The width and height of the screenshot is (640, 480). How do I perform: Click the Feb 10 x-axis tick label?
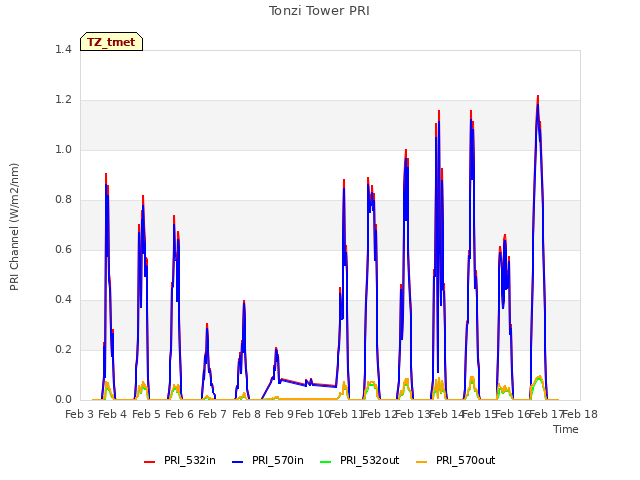tap(313, 415)
